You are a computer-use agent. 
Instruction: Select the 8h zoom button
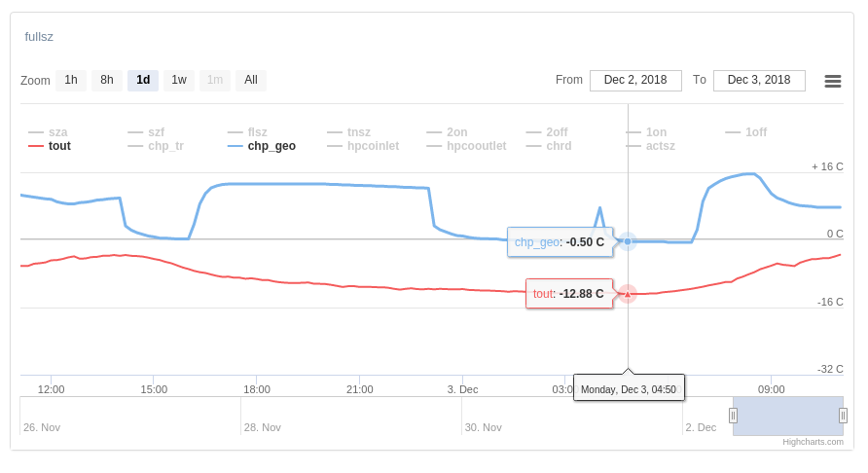point(107,80)
